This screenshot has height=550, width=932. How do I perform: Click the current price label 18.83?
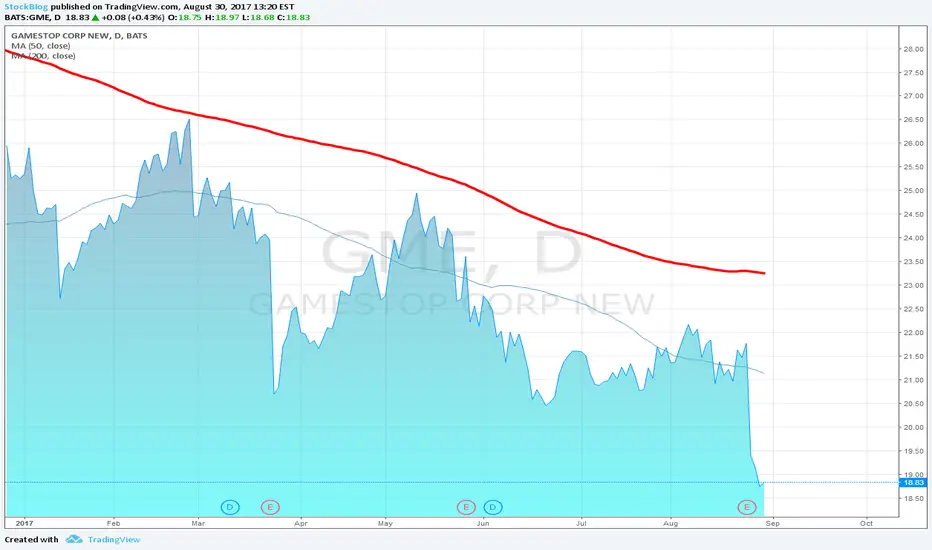coord(913,482)
